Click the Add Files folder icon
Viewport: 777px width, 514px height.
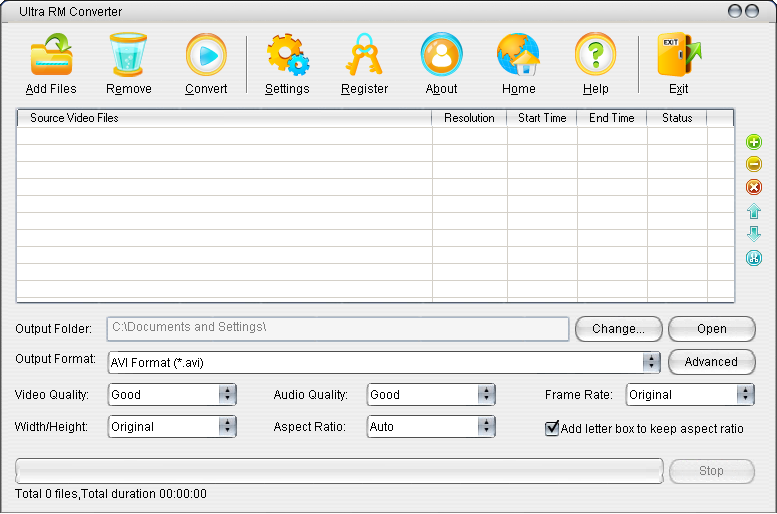[52, 55]
